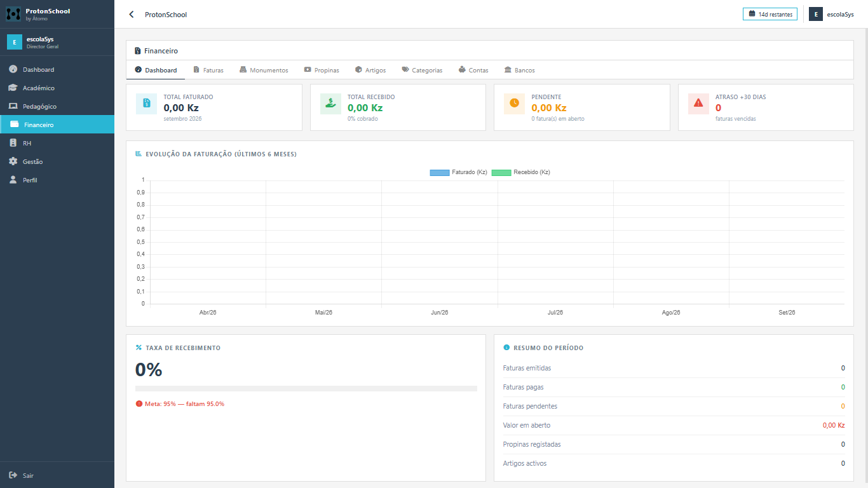Screen dimensions: 868x488
Task: Click the 0,00 Kz Pendente value
Action: (549, 108)
